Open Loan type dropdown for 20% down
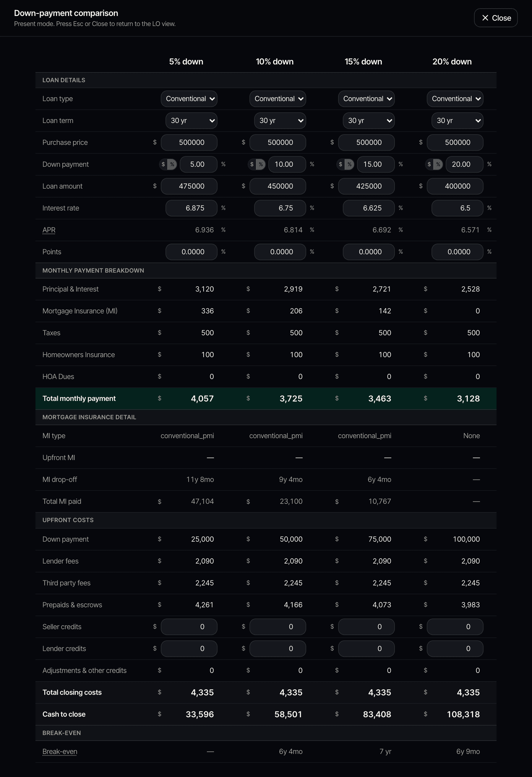 (x=455, y=99)
